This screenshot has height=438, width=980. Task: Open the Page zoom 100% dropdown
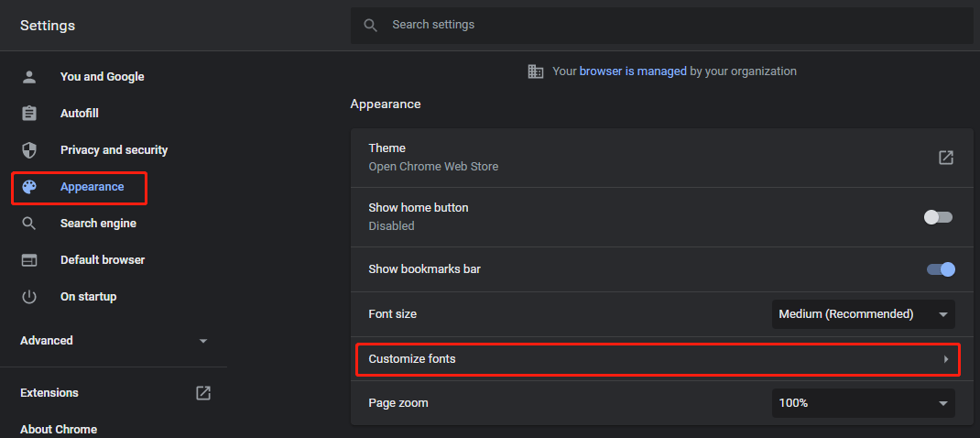[x=863, y=403]
